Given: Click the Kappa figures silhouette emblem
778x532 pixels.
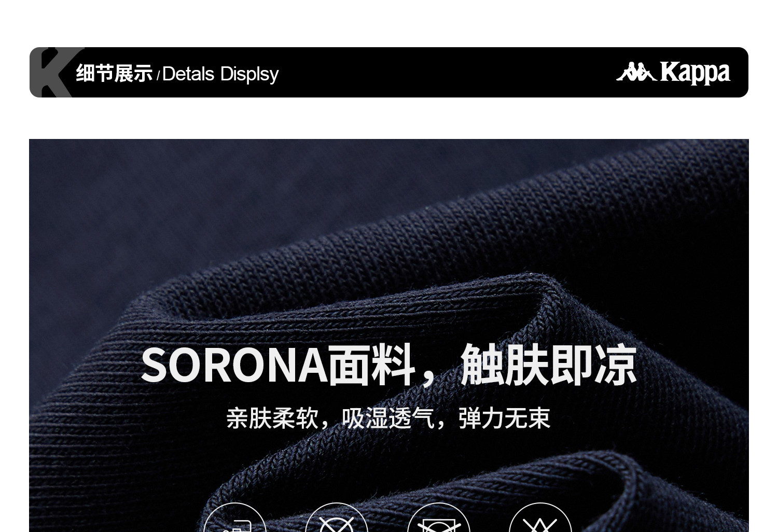Looking at the screenshot, I should (636, 72).
